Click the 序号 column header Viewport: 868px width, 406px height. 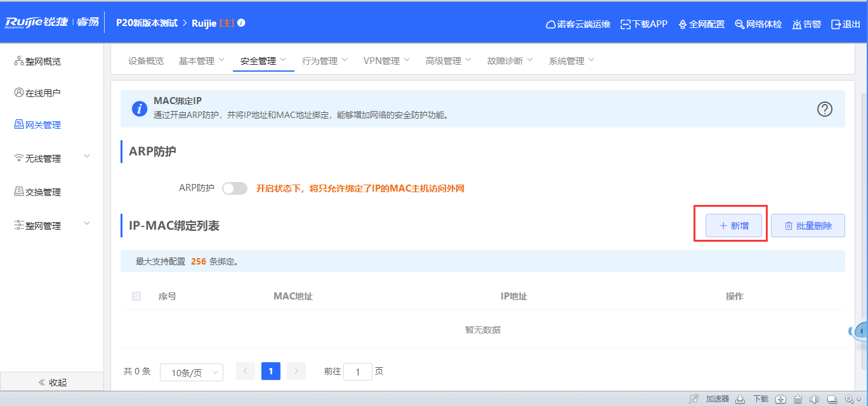(x=168, y=296)
